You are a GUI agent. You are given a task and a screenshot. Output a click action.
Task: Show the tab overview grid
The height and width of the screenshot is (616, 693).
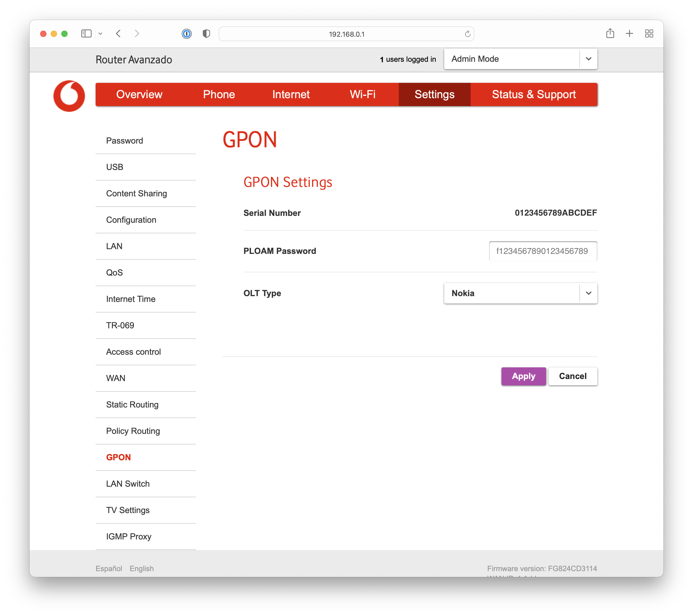[x=649, y=34]
